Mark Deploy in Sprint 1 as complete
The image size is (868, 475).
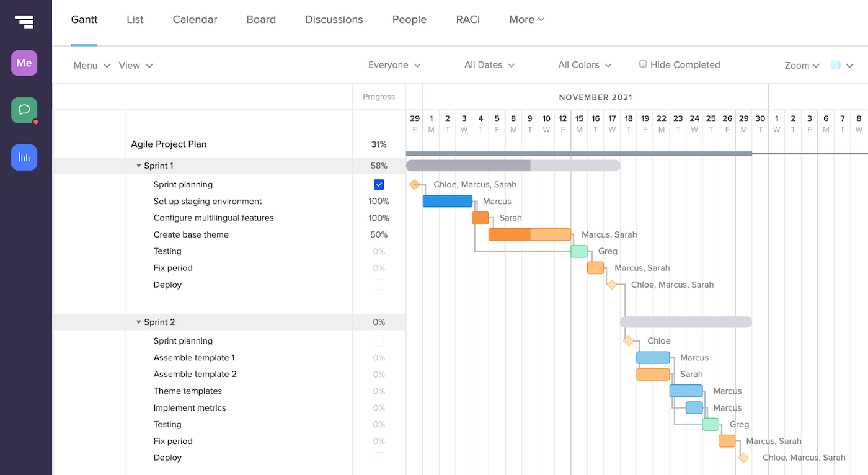click(379, 284)
